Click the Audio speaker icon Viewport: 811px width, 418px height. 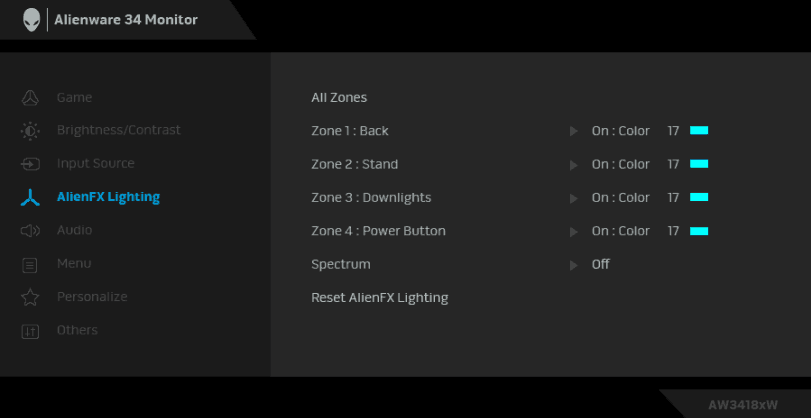(30, 231)
